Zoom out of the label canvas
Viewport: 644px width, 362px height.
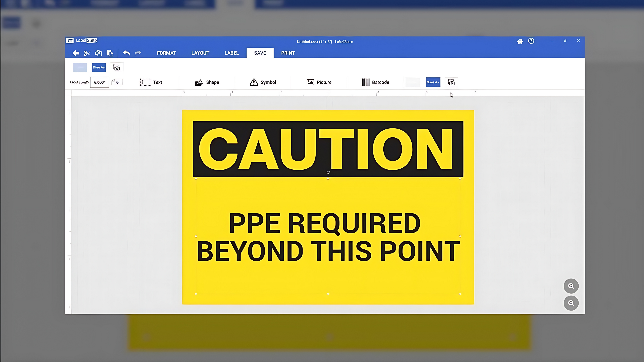pos(571,303)
